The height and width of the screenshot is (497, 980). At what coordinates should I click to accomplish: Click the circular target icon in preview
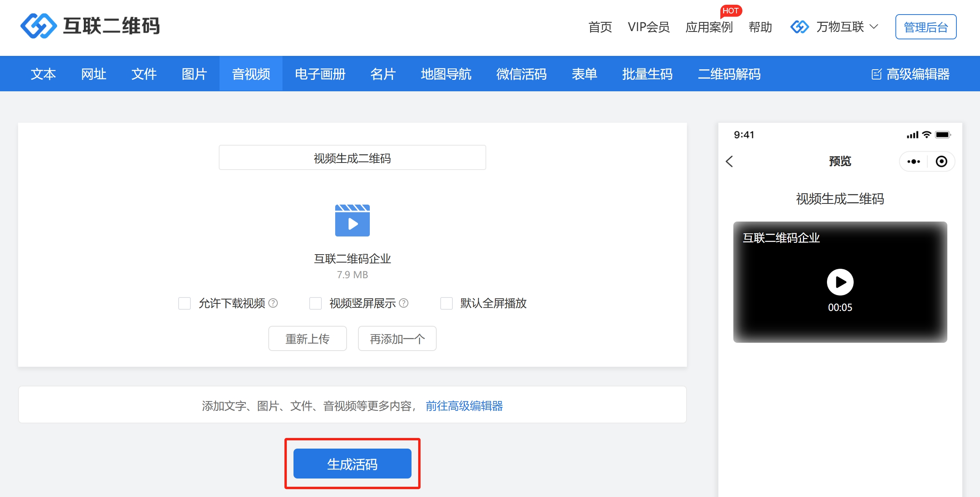click(941, 161)
